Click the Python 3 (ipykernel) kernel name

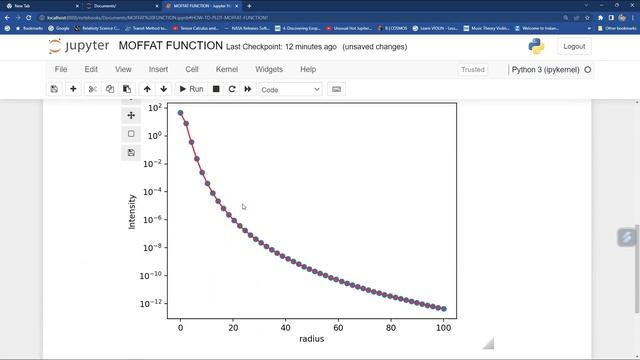545,70
